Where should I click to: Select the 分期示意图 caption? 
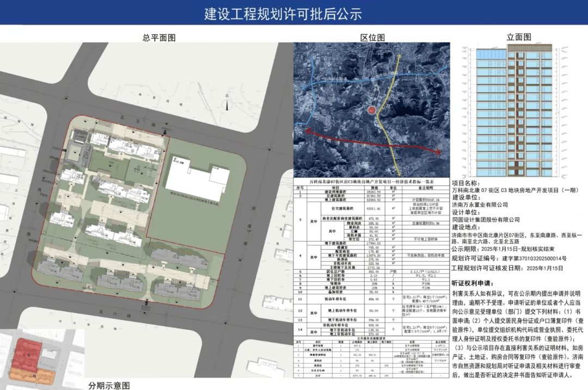tap(109, 385)
